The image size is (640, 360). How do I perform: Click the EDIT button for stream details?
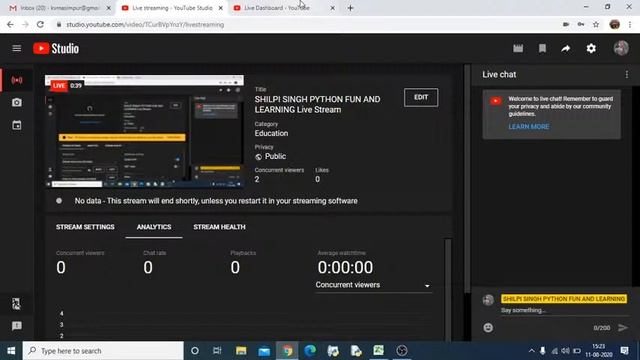421,97
